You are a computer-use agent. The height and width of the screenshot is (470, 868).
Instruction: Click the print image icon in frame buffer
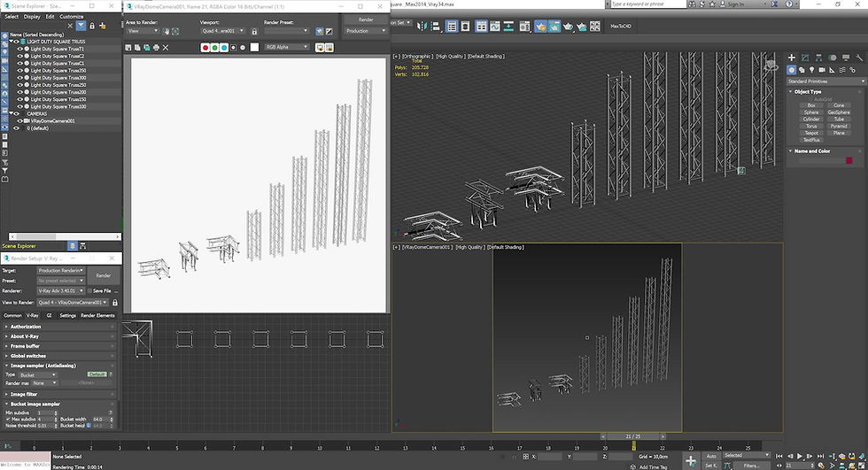[157, 47]
